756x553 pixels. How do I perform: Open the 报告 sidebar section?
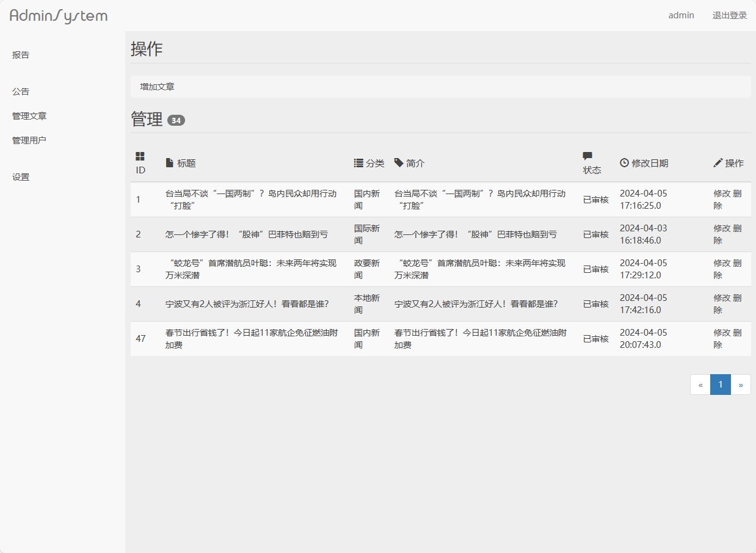(x=21, y=54)
